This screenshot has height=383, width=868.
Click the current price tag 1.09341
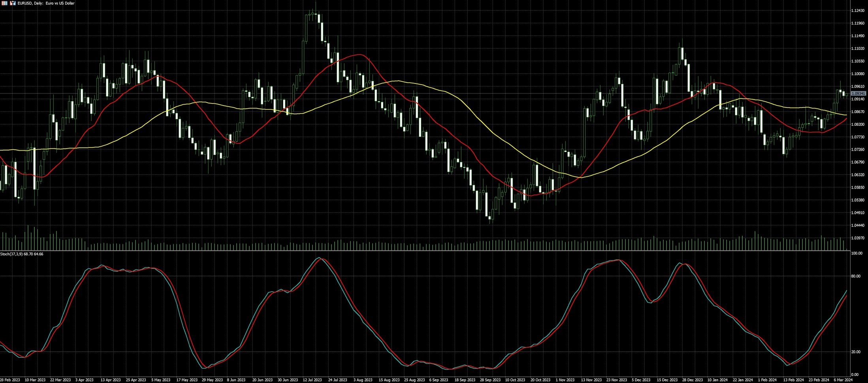858,94
